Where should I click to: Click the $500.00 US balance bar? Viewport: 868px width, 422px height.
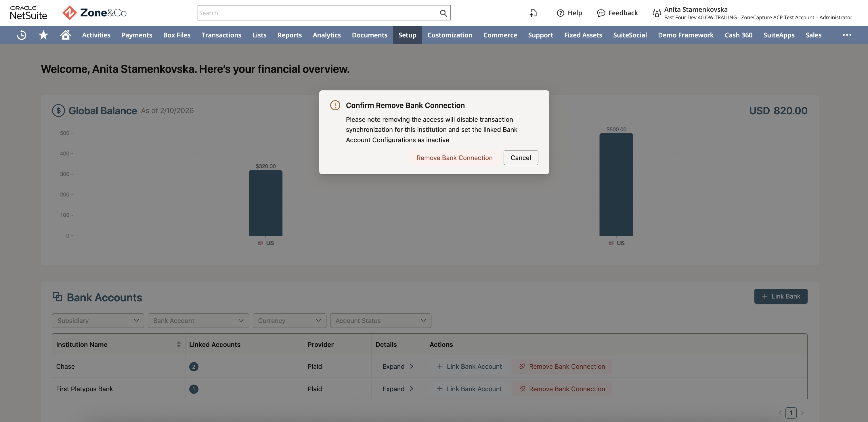coord(616,184)
